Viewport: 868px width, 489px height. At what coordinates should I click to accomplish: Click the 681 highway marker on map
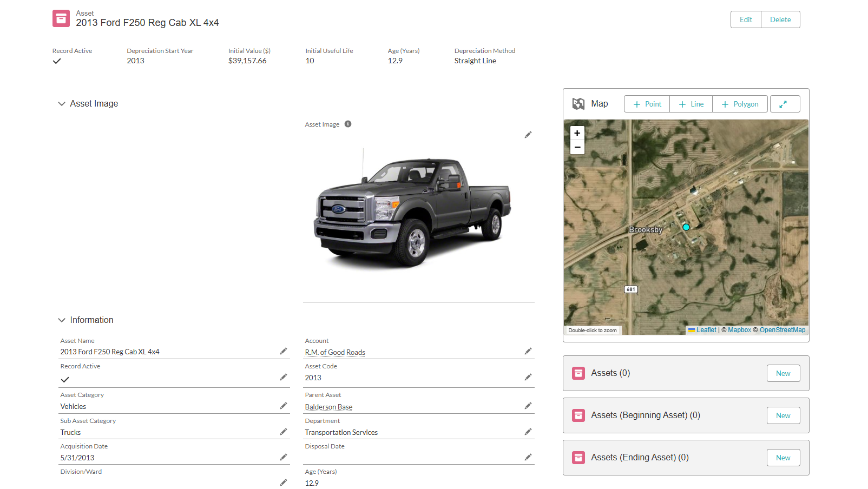point(631,289)
